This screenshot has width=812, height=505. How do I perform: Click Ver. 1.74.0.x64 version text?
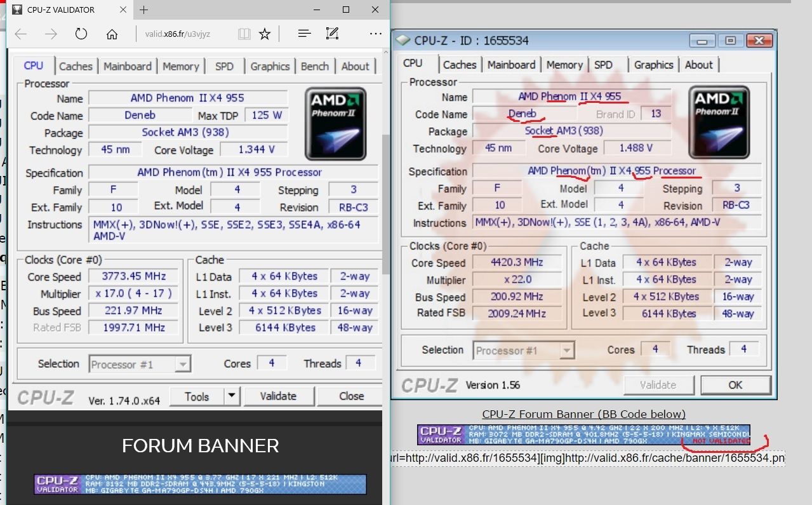tap(124, 400)
